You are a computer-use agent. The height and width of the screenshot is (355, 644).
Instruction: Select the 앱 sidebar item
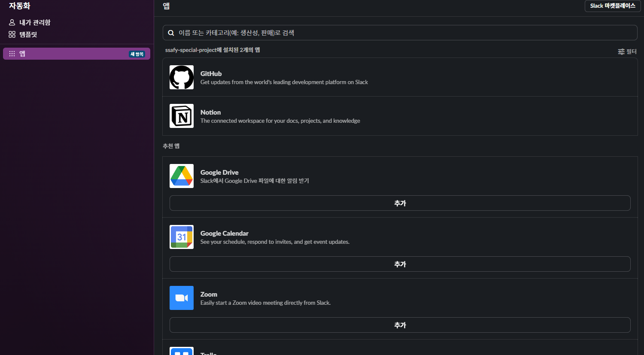(x=76, y=54)
